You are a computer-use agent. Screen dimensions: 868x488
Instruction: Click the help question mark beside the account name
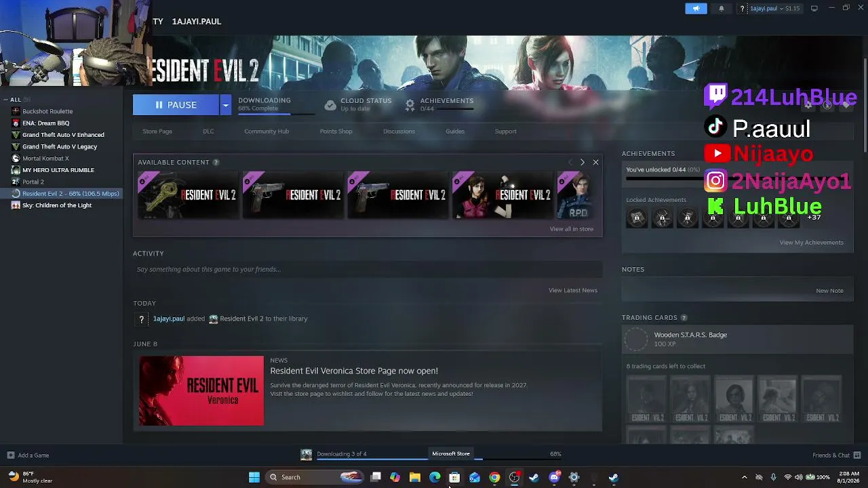[743, 9]
